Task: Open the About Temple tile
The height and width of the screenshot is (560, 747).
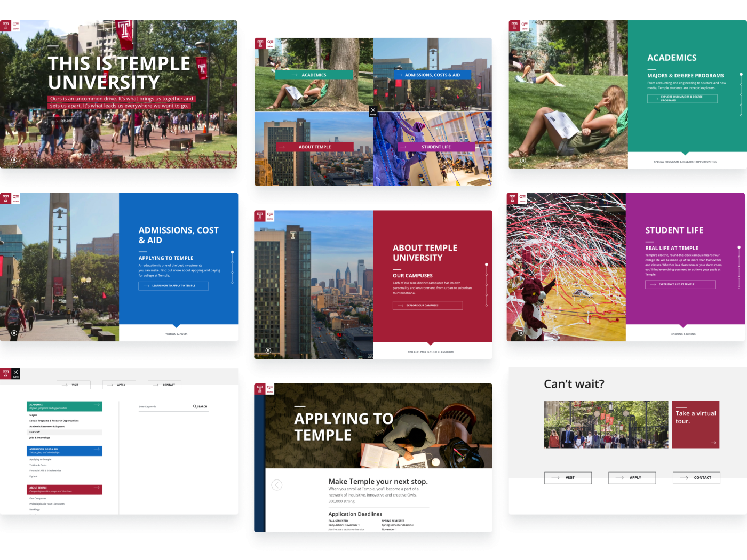Action: click(315, 147)
